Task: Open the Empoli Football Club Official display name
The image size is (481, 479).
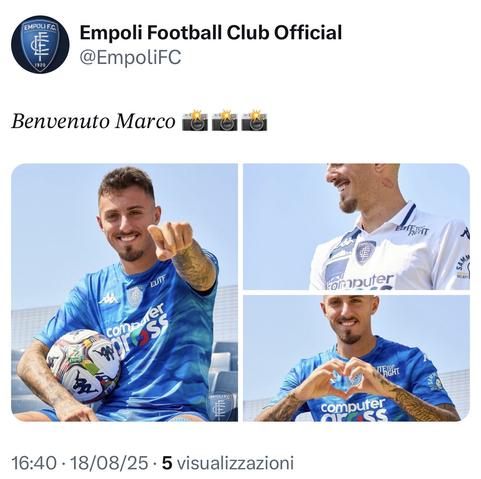Action: click(211, 33)
